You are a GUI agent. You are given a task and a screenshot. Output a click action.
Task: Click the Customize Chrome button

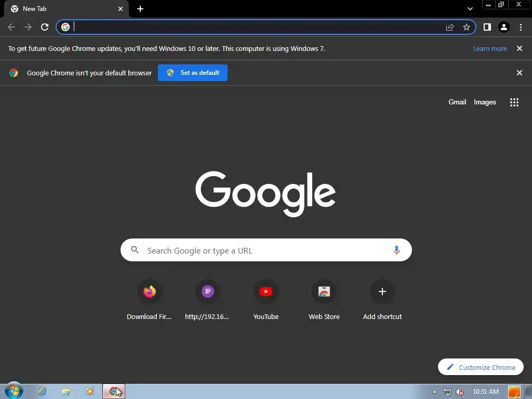(481, 367)
